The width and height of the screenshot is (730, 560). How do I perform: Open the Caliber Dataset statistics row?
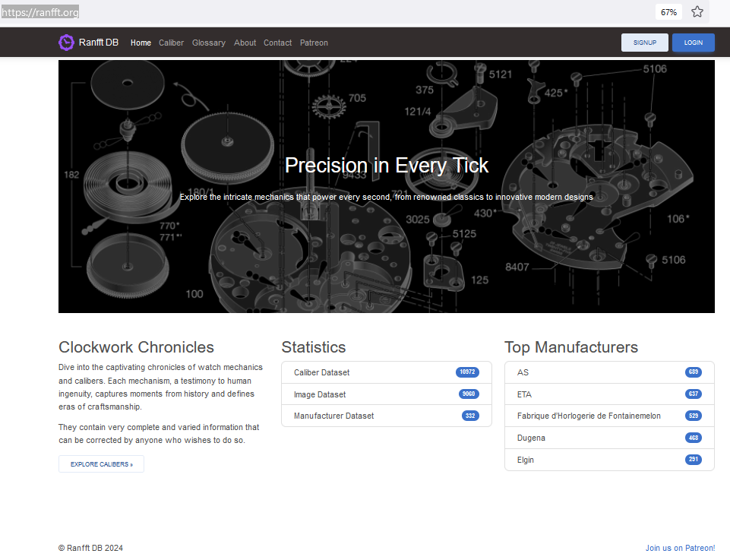(x=387, y=372)
